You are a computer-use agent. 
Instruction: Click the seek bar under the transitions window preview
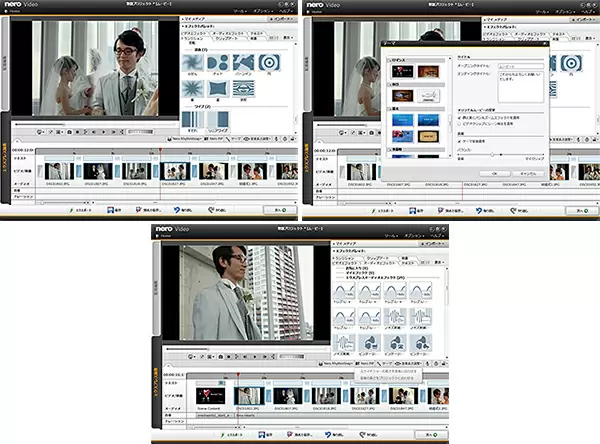[x=95, y=124]
